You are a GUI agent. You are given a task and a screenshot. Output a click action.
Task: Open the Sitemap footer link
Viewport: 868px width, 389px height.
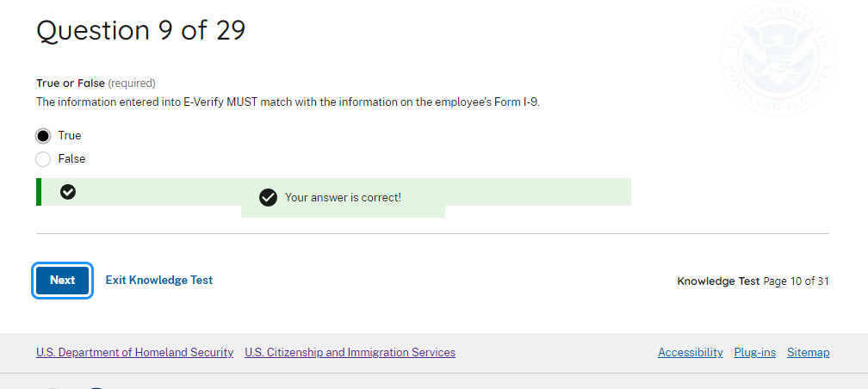pyautogui.click(x=808, y=352)
